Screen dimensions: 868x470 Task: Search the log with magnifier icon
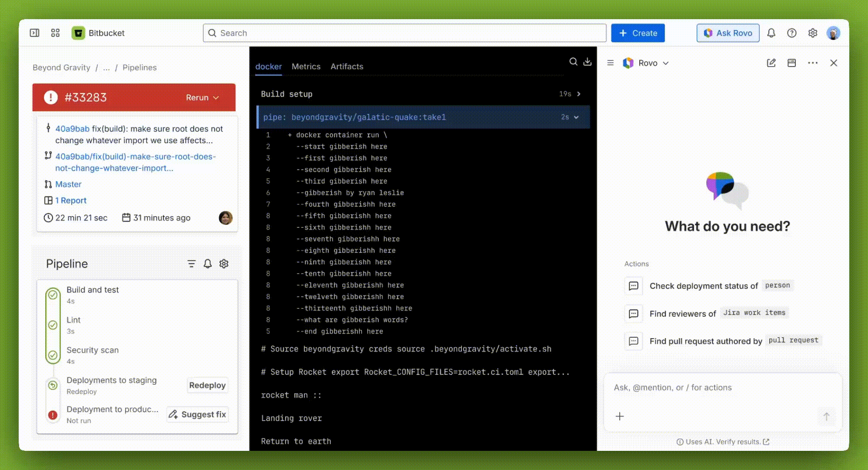pos(574,62)
